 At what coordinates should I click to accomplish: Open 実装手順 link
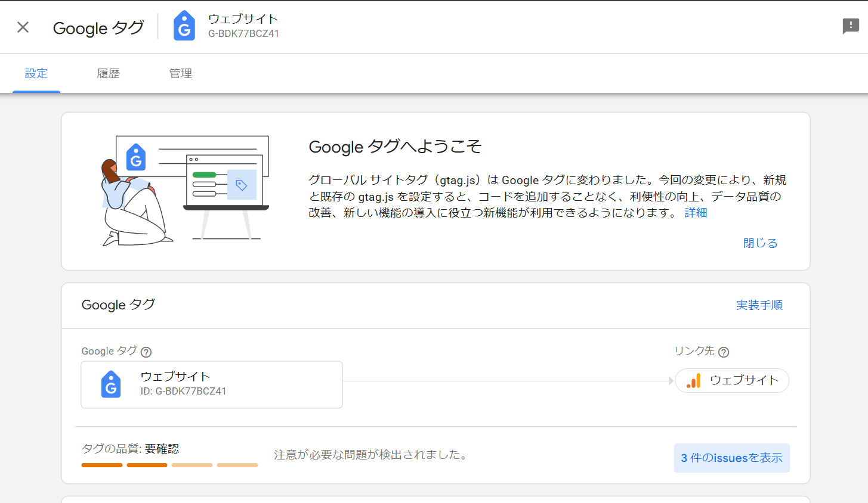pos(759,305)
